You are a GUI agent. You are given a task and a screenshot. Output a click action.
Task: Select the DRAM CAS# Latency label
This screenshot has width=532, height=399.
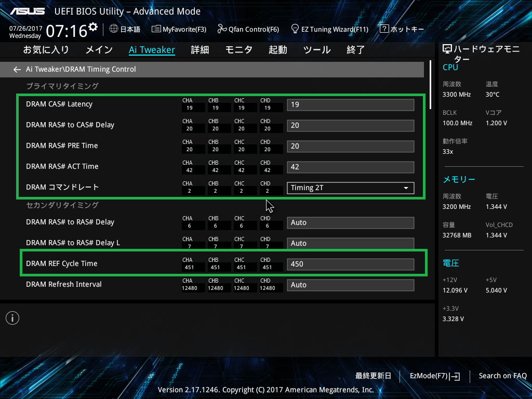point(59,104)
